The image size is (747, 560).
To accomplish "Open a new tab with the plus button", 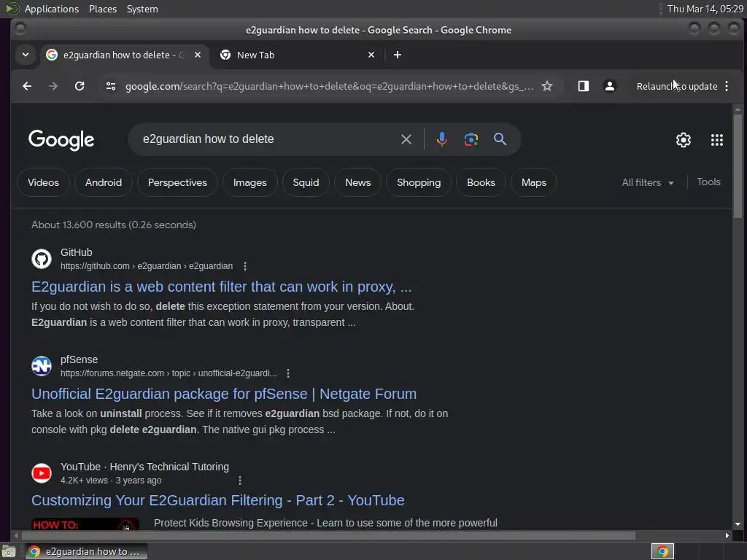I will click(398, 55).
